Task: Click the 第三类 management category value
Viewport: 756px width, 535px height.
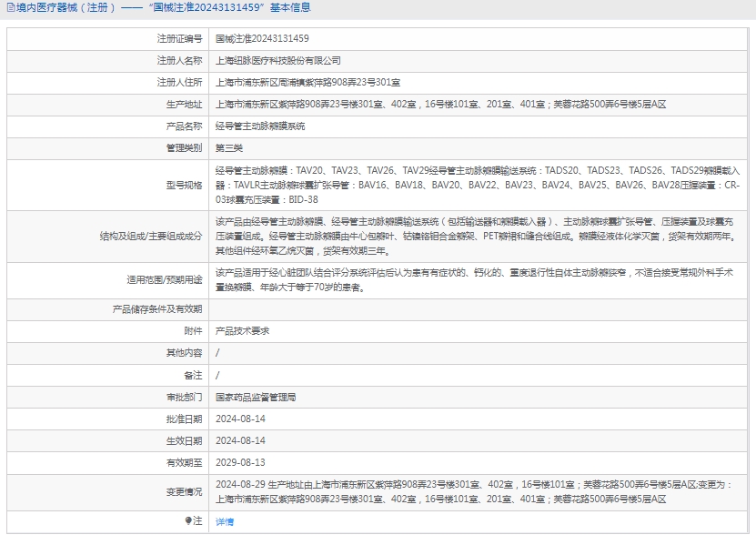Action: coord(228,148)
